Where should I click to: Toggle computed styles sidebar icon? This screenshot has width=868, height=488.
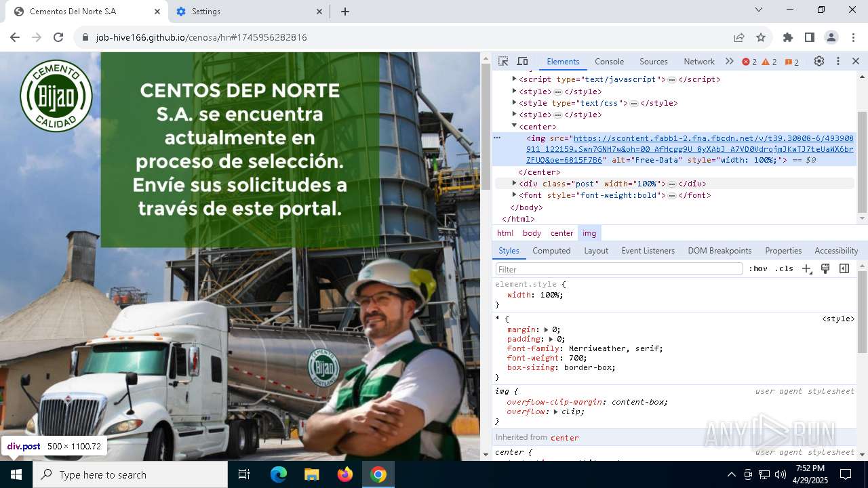coord(844,269)
